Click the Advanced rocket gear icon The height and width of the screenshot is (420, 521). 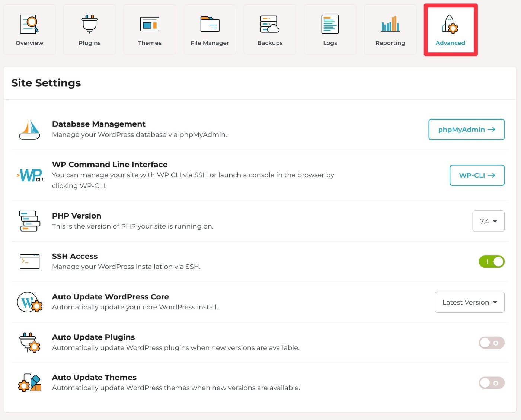click(450, 24)
